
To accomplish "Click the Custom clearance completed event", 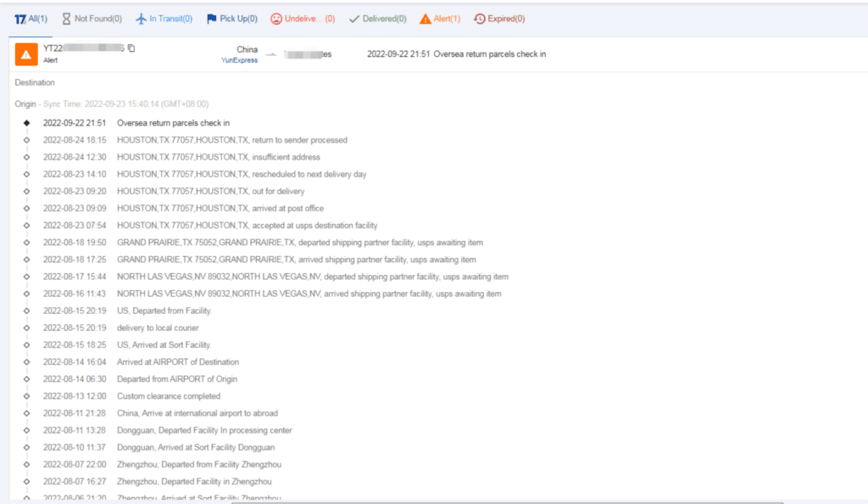I will pos(168,396).
